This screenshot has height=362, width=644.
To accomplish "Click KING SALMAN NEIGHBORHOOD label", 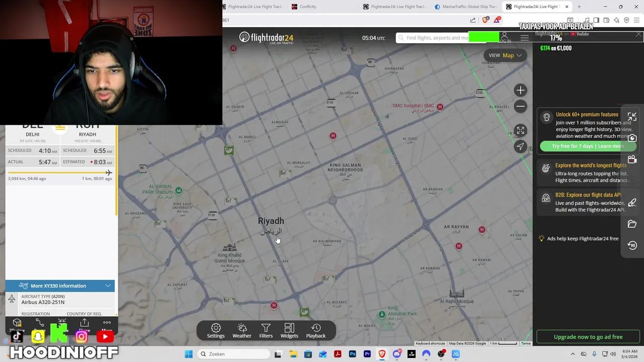I will (x=345, y=167).
